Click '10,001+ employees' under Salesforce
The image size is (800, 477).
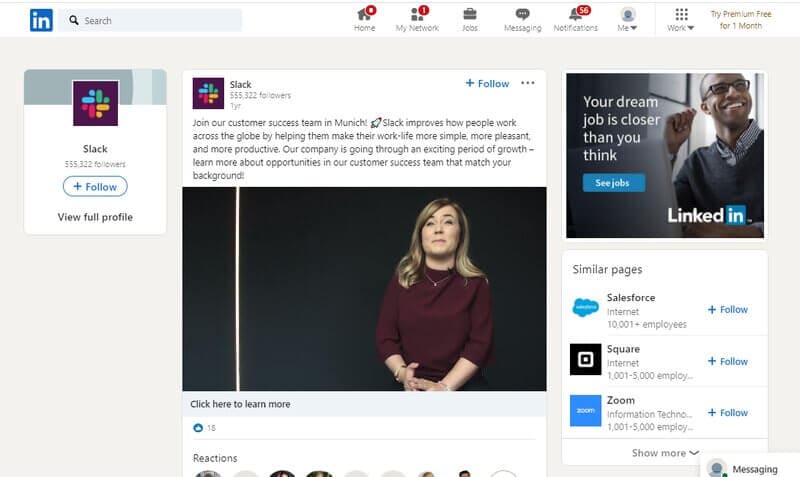(x=647, y=324)
